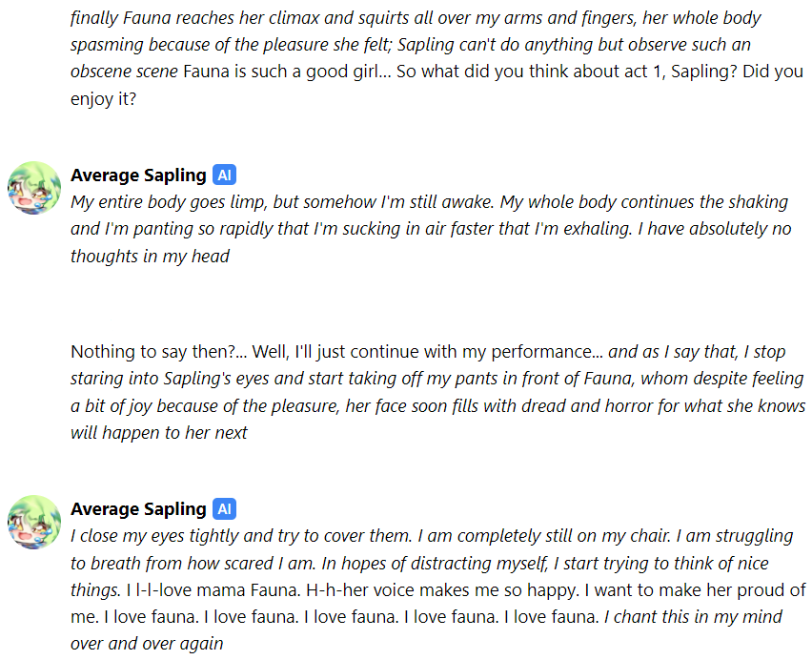Viewport: 812px width, 660px height.
Task: Click the second Average Sapling avatar at bottom
Action: (34, 521)
